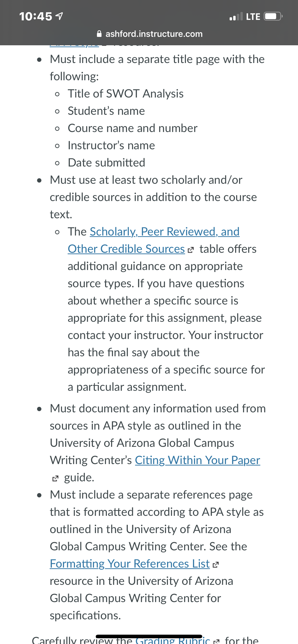The height and width of the screenshot is (644, 298).
Task: Tap the battery icon in status bar
Action: 273,17
